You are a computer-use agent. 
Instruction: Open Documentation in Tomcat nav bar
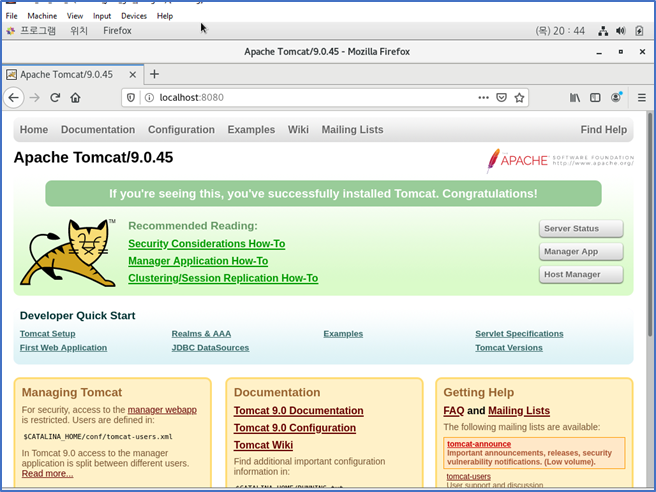click(x=98, y=130)
